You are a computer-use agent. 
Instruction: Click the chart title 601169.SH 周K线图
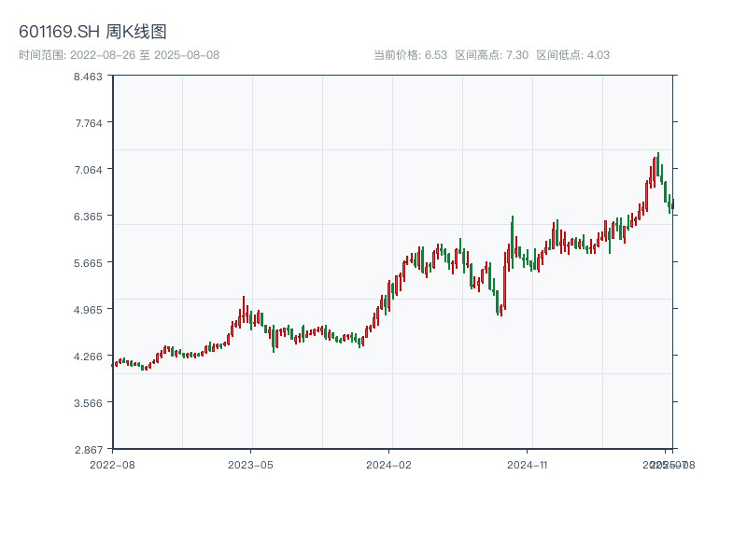tap(92, 32)
